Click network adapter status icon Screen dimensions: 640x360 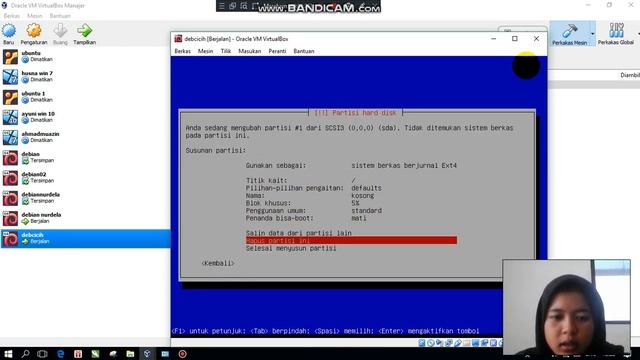[449, 343]
